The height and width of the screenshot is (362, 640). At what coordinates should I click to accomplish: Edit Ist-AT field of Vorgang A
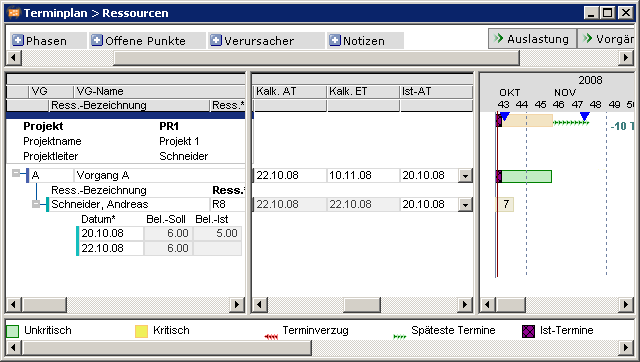pos(429,175)
